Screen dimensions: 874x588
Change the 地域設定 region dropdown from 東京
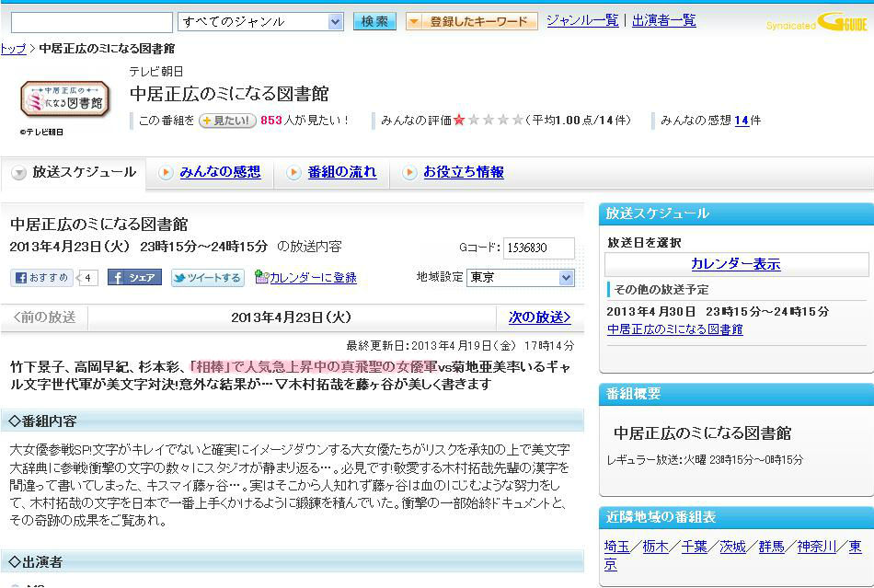pyautogui.click(x=520, y=278)
